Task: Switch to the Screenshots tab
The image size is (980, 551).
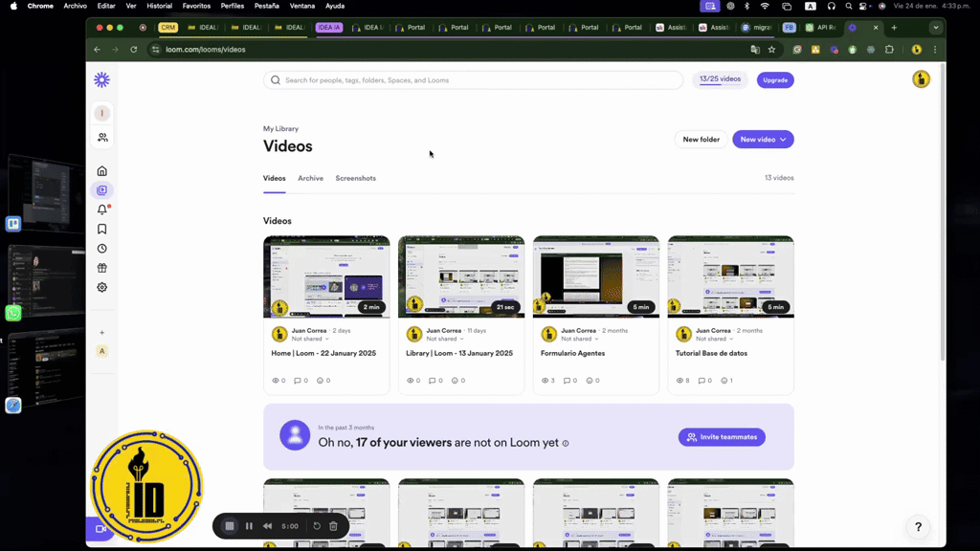Action: [x=356, y=178]
